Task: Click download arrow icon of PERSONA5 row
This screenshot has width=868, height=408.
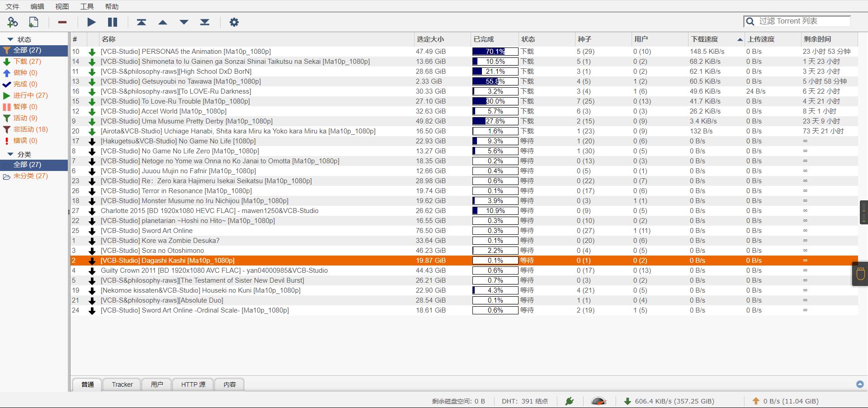Action: 92,52
